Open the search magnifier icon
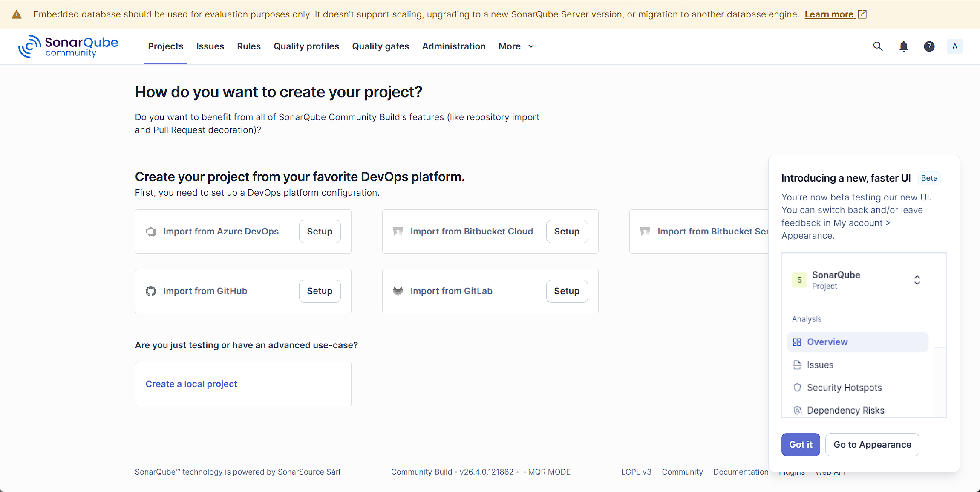Screen dimensions: 980x492 tap(878, 46)
